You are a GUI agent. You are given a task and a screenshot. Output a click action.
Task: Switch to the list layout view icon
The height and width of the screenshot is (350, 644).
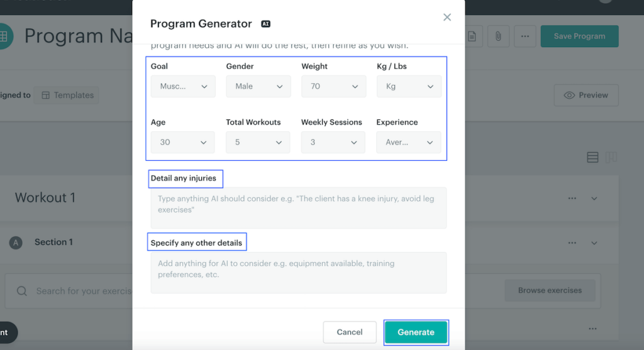tap(592, 158)
